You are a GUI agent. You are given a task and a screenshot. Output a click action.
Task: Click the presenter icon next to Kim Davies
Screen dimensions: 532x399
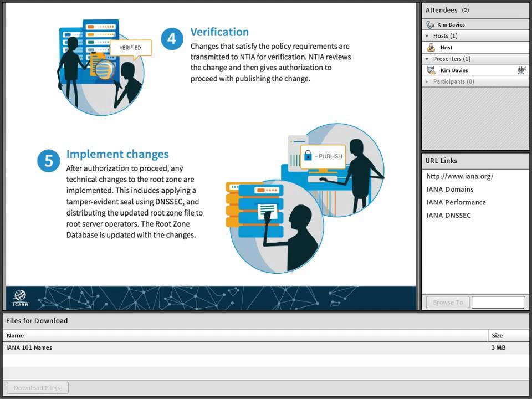click(431, 70)
